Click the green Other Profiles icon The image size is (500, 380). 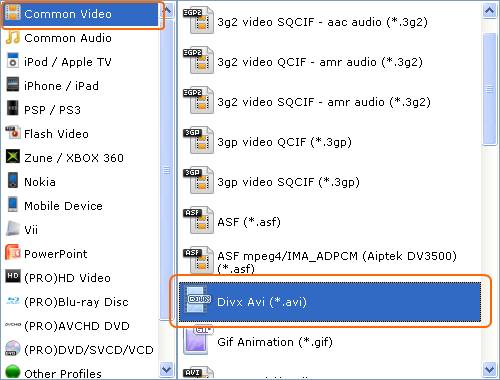tap(13, 372)
